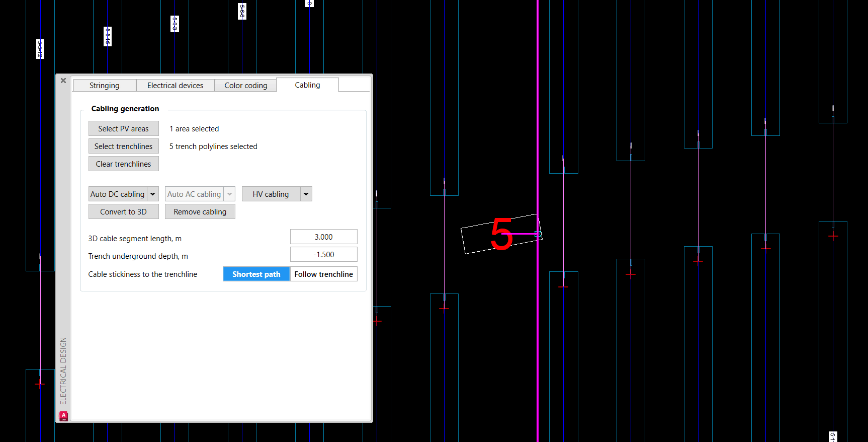
Task: Go to the Color coding tab
Action: coord(245,86)
